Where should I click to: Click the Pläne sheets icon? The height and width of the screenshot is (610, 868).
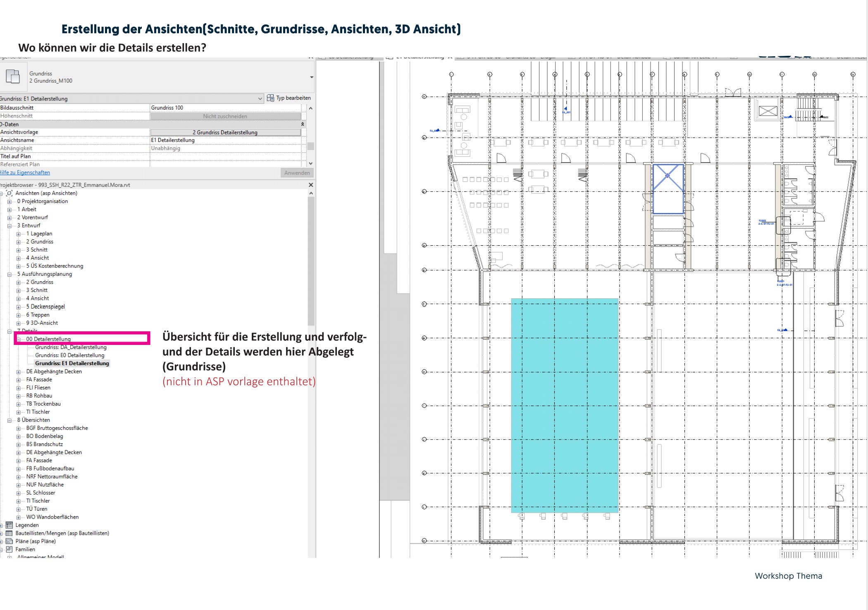(9, 541)
